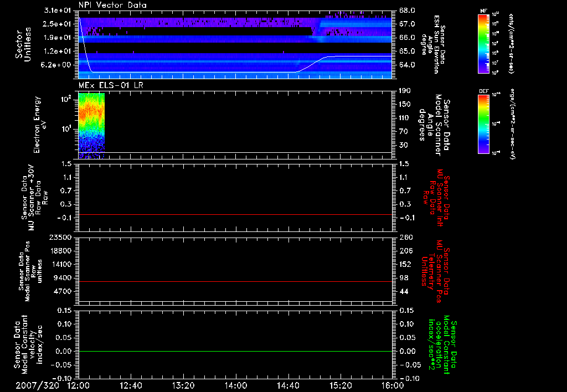
Task: Click the 'Electron Energy eV' axis label
Action: coord(40,125)
